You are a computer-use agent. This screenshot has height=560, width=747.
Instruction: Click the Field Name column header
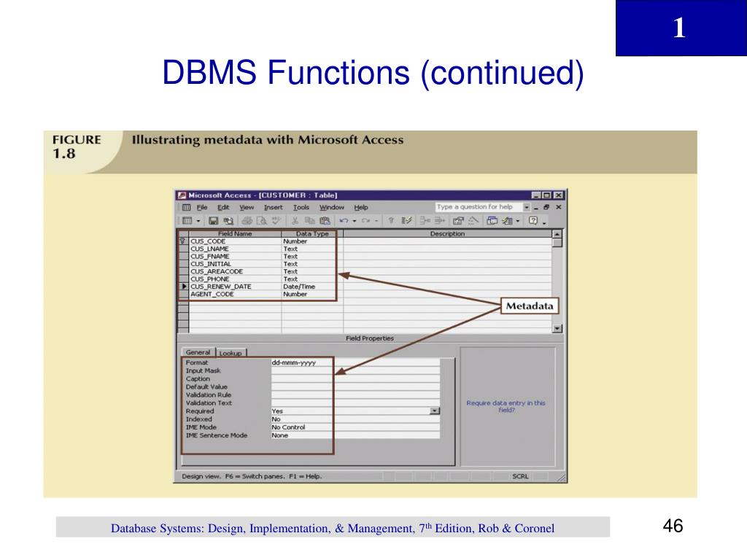pos(235,233)
